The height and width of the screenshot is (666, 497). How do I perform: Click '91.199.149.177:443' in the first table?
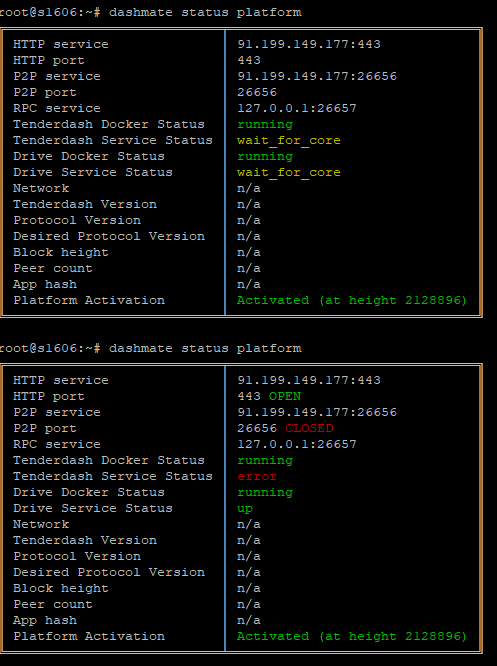309,44
